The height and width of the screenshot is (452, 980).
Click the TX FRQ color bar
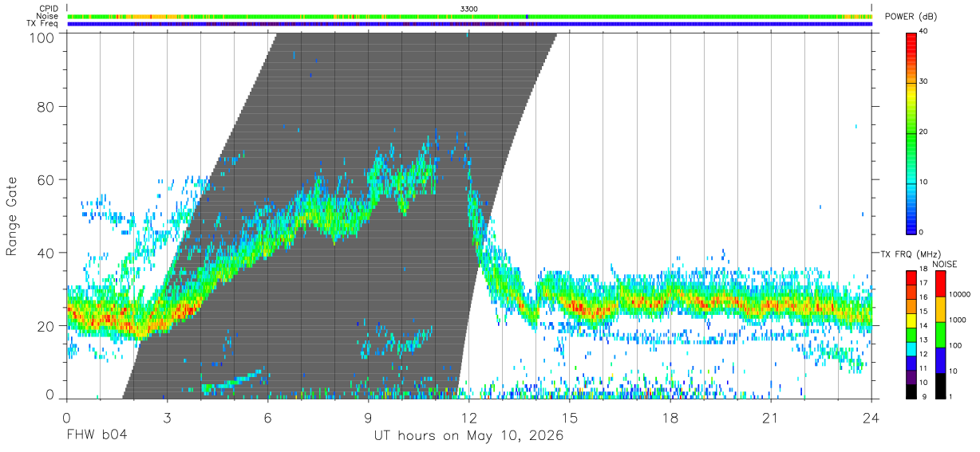(x=911, y=335)
